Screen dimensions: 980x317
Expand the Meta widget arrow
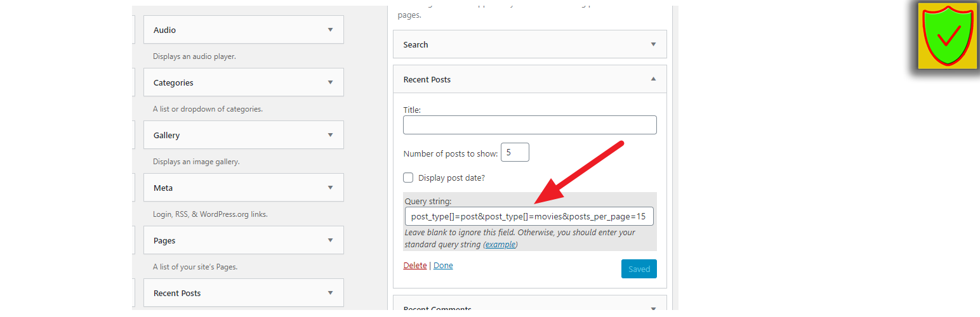[330, 188]
